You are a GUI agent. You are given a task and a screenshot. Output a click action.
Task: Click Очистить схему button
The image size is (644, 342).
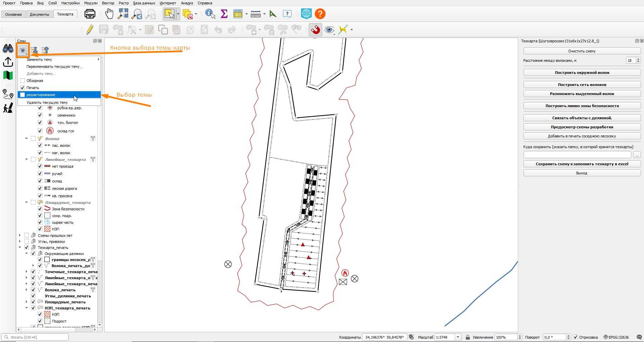tap(582, 51)
